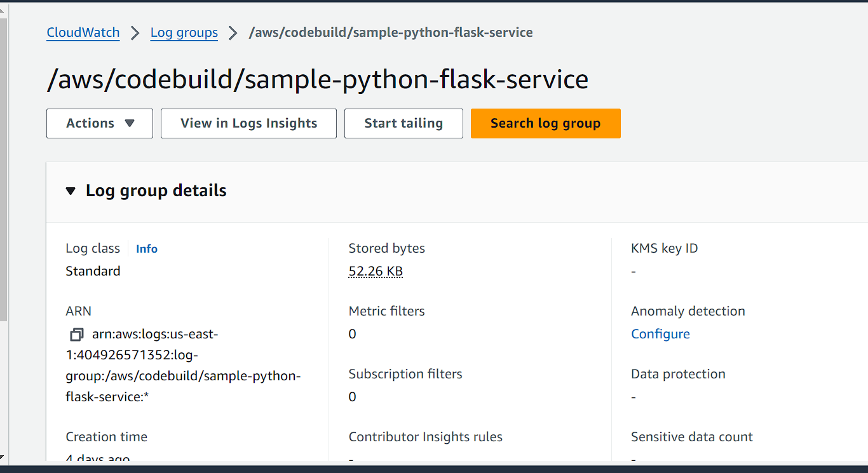The image size is (868, 473).
Task: Open the CloudWatch breadcrumb link
Action: tap(83, 32)
